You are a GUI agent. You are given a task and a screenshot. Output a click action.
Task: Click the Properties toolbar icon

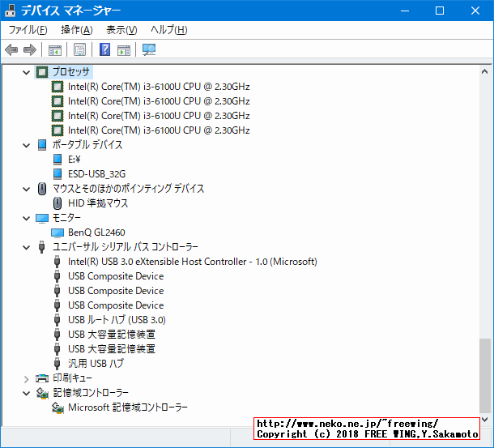point(79,49)
